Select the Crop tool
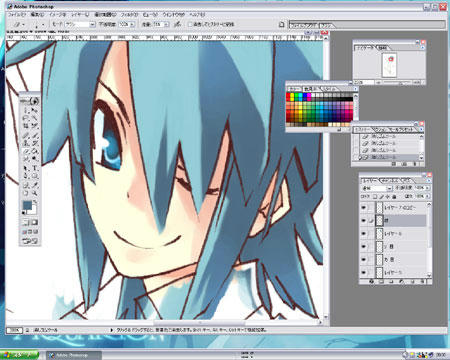450x360 pixels. pos(26,126)
